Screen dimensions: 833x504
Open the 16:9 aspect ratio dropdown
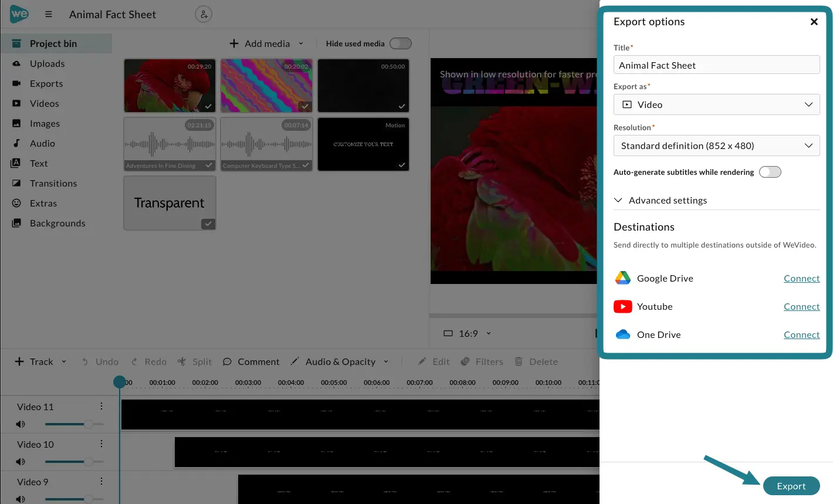click(468, 333)
